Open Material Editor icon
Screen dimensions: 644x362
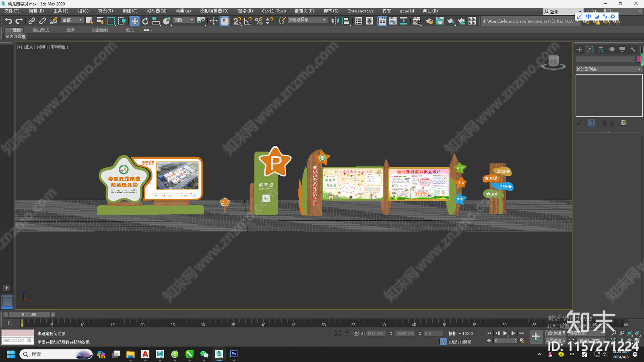click(x=416, y=21)
